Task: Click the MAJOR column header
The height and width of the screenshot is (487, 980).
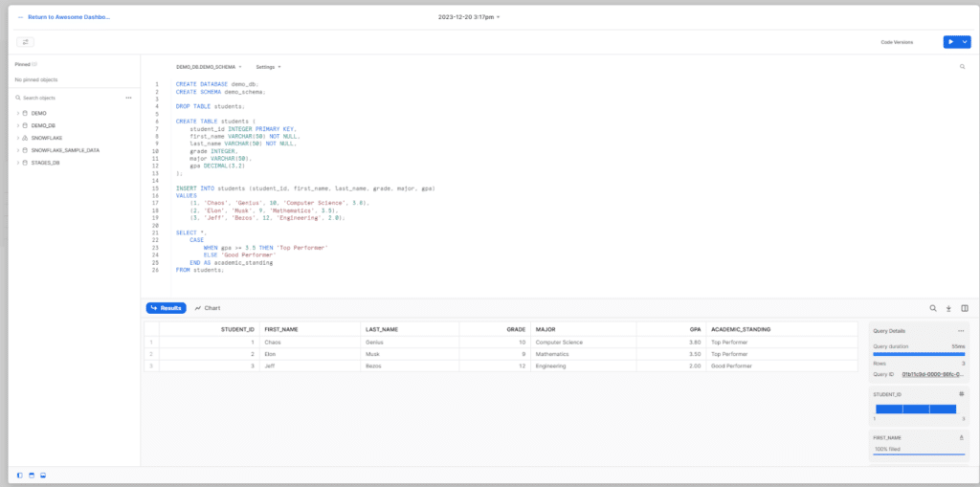Action: click(583, 329)
